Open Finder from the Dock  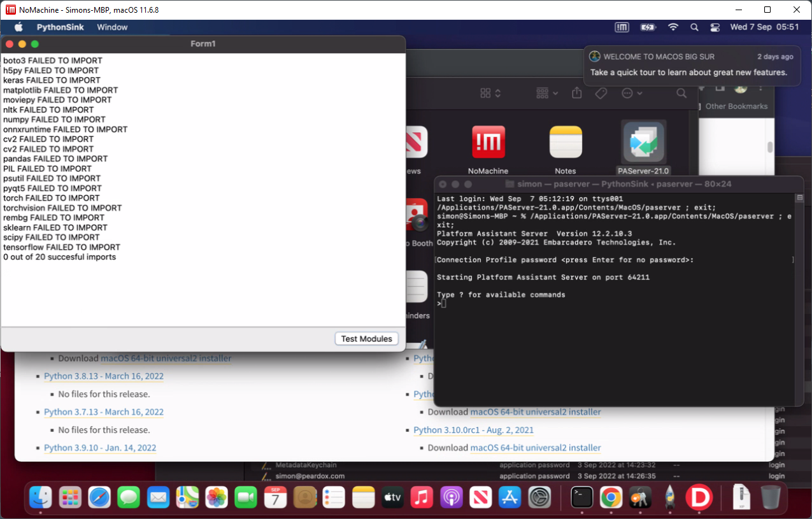(41, 497)
